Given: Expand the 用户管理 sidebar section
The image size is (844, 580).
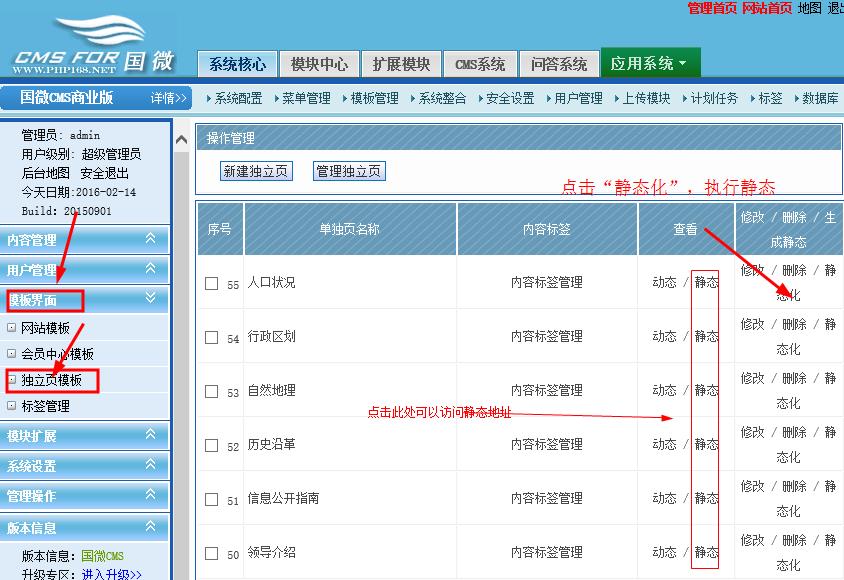Looking at the screenshot, I should [x=85, y=270].
